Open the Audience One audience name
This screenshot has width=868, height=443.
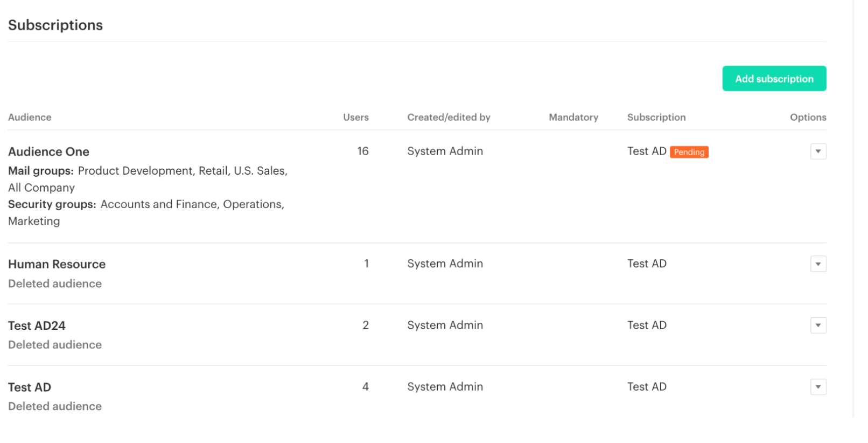coord(48,152)
